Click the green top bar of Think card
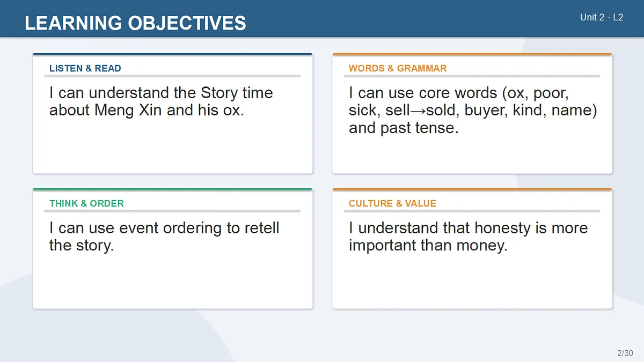Image resolution: width=644 pixels, height=362 pixels. click(172, 189)
